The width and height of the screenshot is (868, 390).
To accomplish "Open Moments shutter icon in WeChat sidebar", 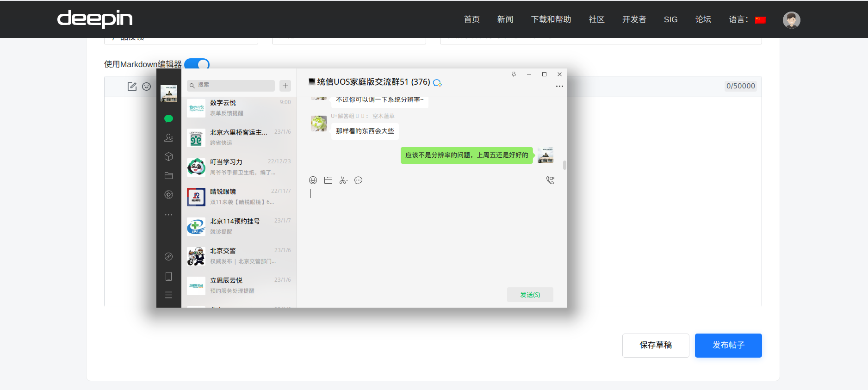I will point(168,195).
